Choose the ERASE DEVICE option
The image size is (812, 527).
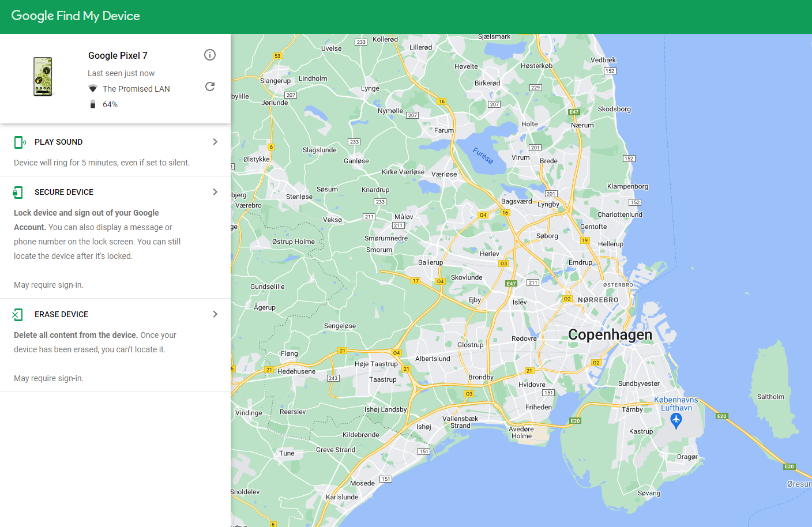coord(115,345)
